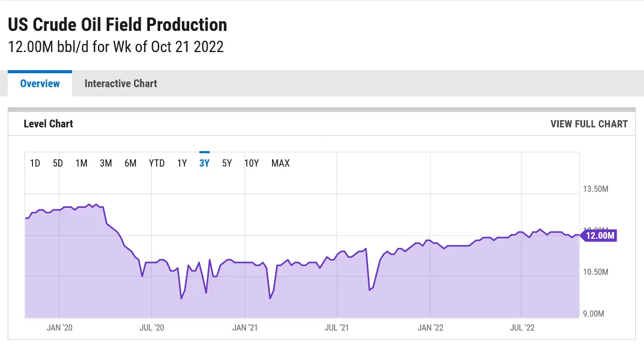
Task: Click the Level Chart heading
Action: click(x=48, y=124)
